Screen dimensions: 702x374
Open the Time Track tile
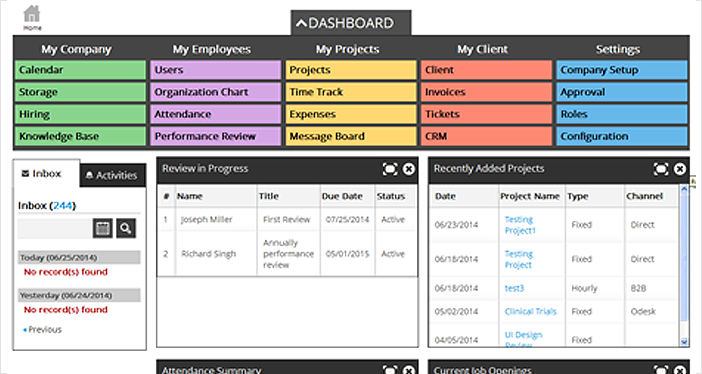coord(351,92)
